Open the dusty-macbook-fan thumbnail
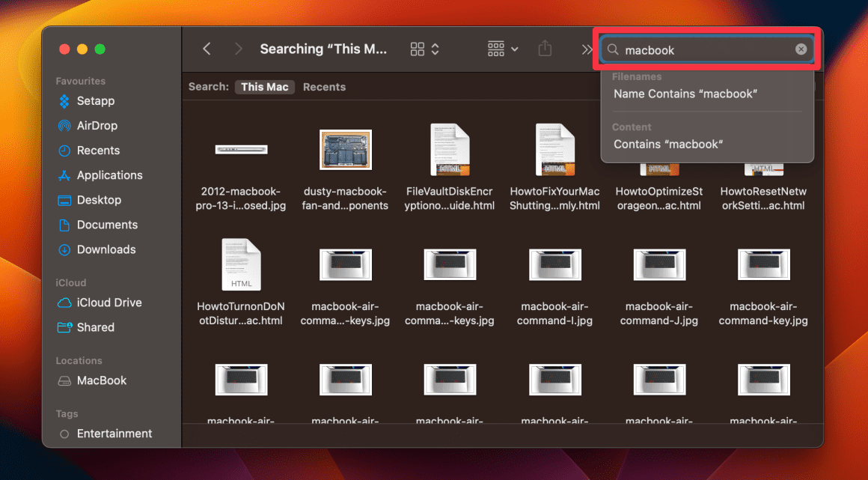 click(345, 149)
